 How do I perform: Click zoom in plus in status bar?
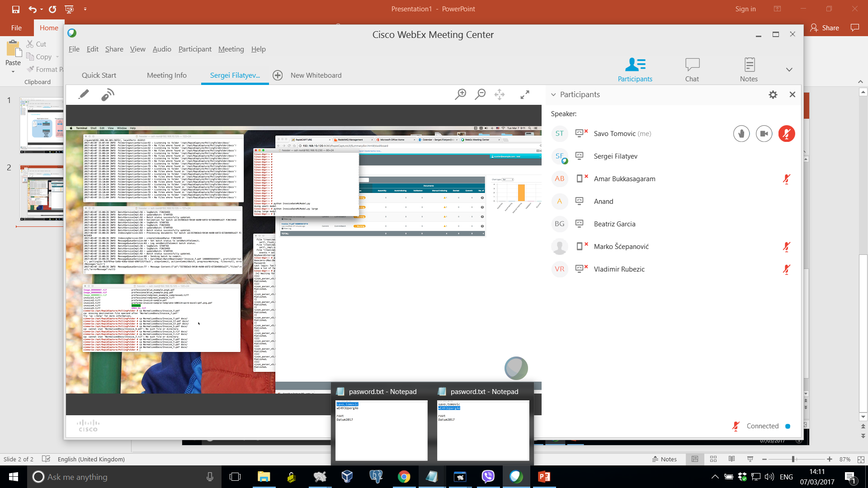(830, 459)
